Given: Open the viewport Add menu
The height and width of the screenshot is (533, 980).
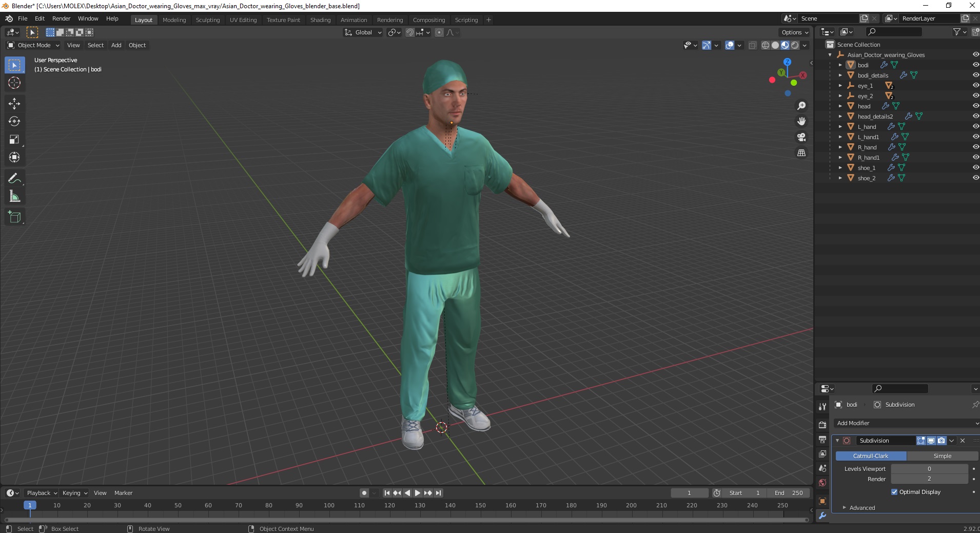Looking at the screenshot, I should [116, 45].
